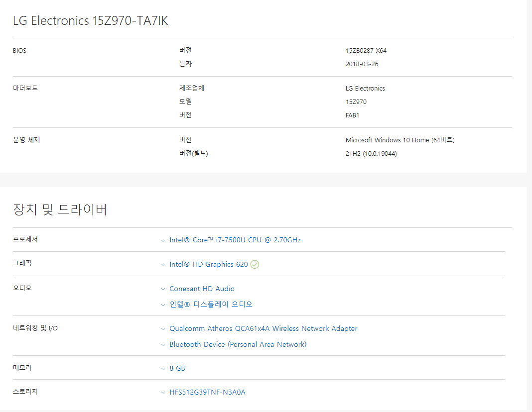532x412 pixels.
Task: Click the chevron arrow before 인텔 디스플레이 오디오
Action: [163, 305]
